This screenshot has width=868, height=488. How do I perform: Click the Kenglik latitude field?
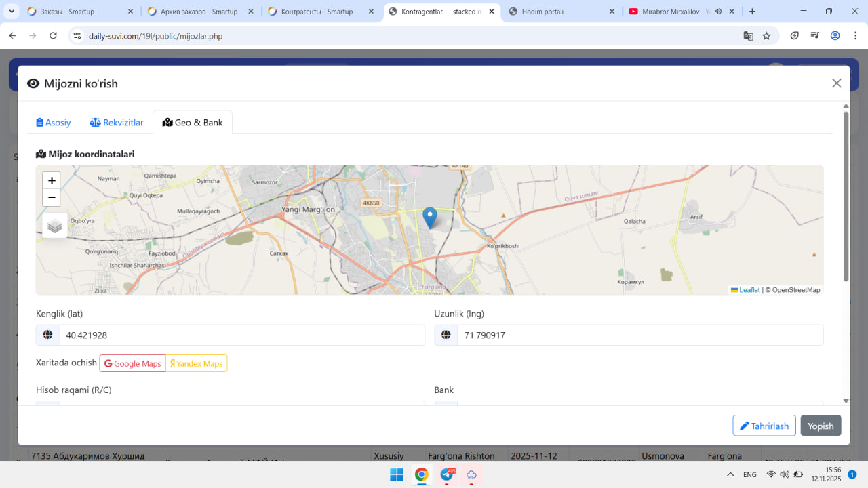[x=241, y=335]
